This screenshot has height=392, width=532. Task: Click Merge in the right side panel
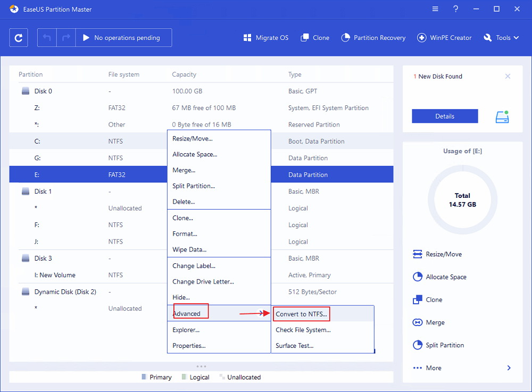point(435,322)
